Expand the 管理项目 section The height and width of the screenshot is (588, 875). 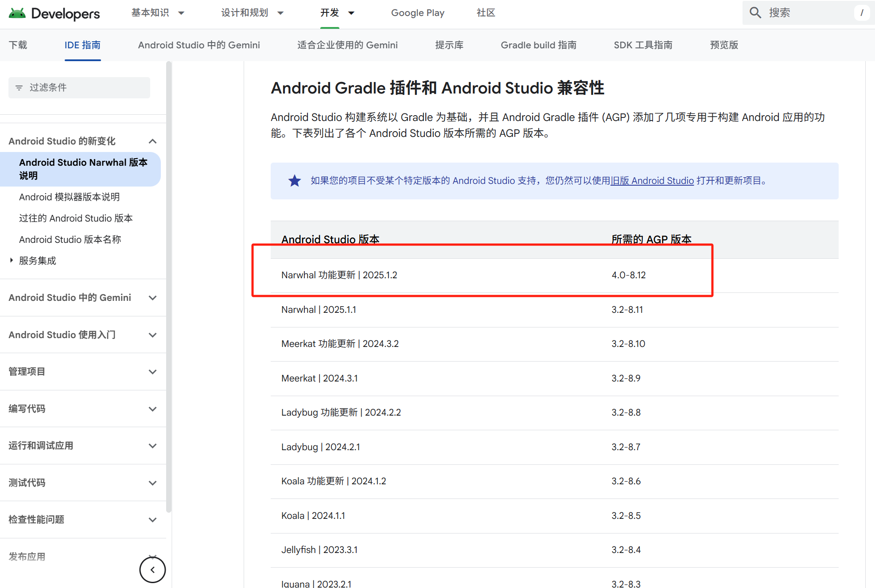pyautogui.click(x=152, y=372)
